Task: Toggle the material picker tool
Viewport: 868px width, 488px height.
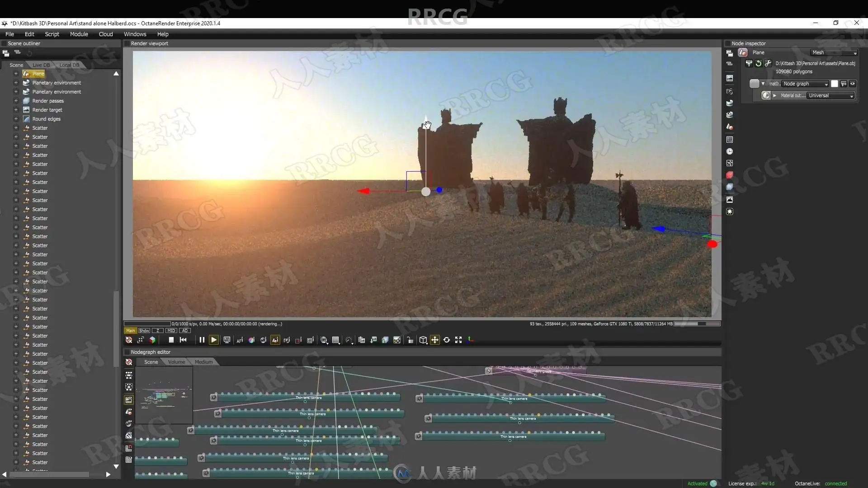Action: pos(263,340)
